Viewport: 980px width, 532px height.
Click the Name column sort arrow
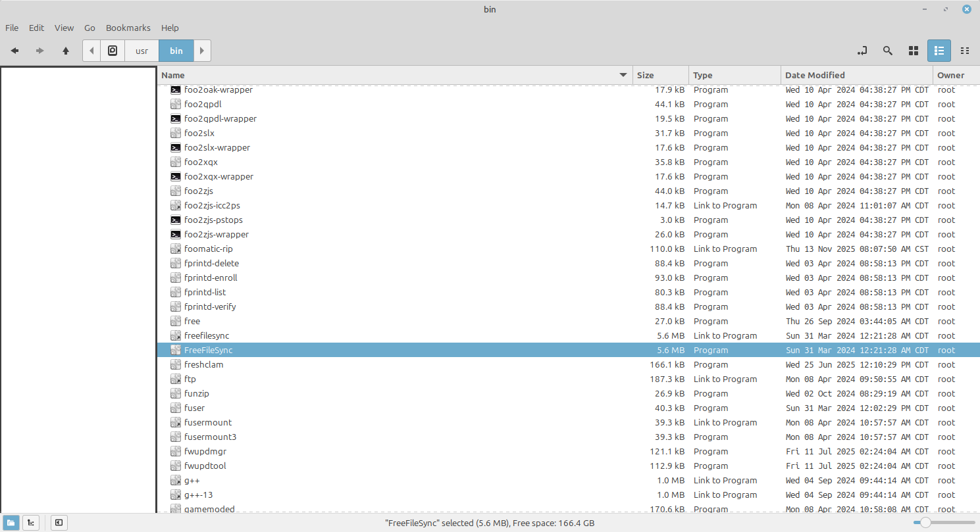coord(623,75)
